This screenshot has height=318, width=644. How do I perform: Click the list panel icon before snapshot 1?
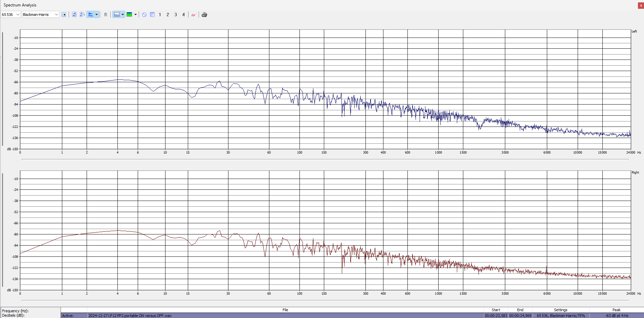coord(152,15)
